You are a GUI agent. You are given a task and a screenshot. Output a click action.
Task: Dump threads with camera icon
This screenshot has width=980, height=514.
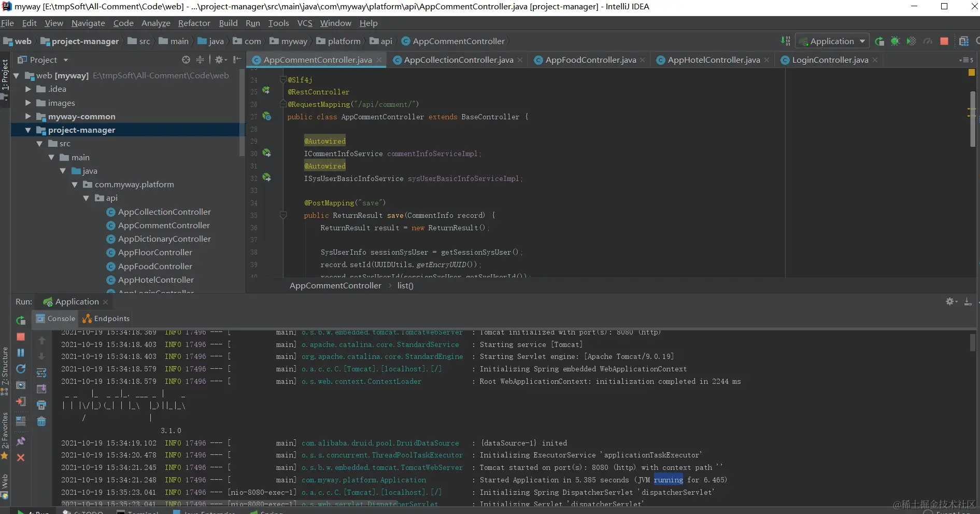pyautogui.click(x=21, y=385)
